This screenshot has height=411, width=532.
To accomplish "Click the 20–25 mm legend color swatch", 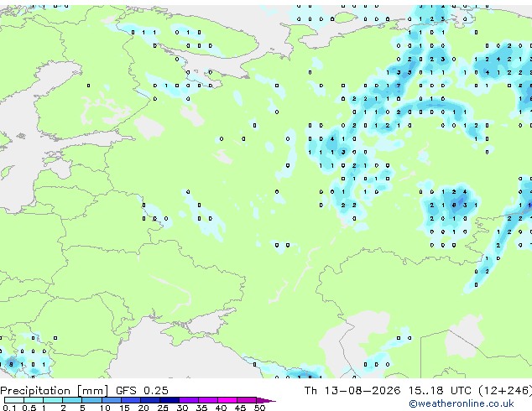I will 150,400.
